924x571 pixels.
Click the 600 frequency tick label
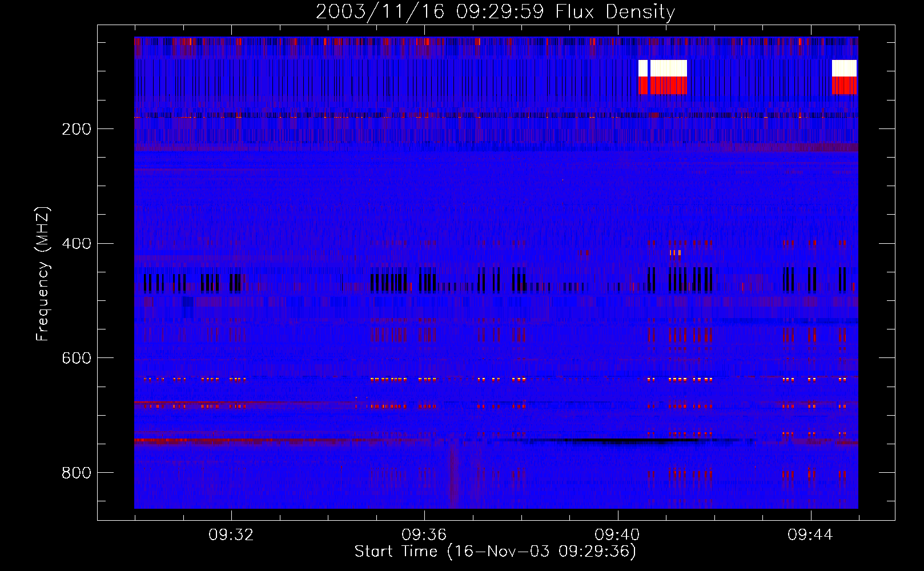tap(77, 358)
